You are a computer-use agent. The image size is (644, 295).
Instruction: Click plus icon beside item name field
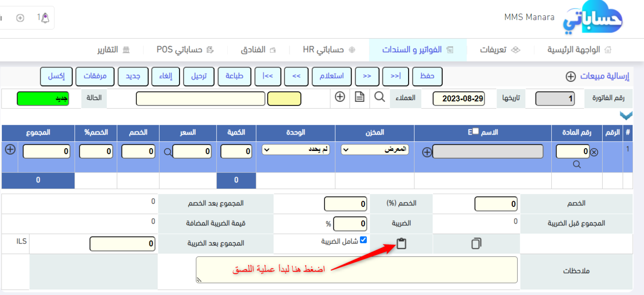pyautogui.click(x=427, y=153)
